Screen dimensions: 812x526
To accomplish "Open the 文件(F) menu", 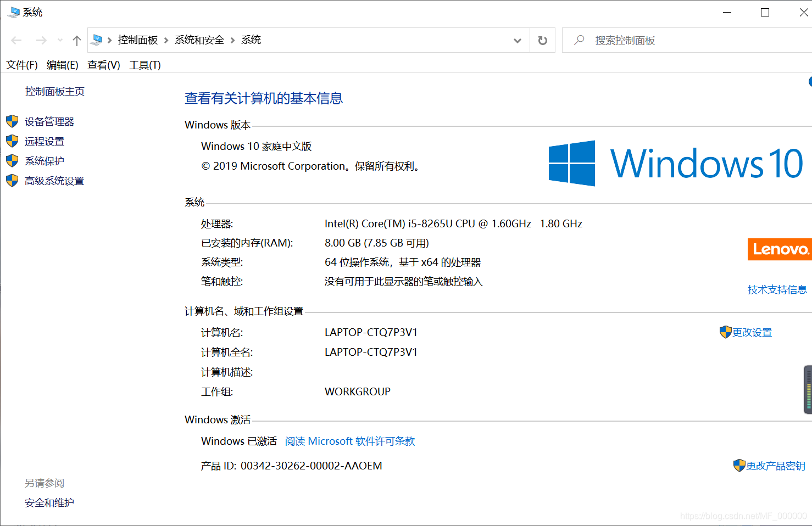I will [22, 65].
